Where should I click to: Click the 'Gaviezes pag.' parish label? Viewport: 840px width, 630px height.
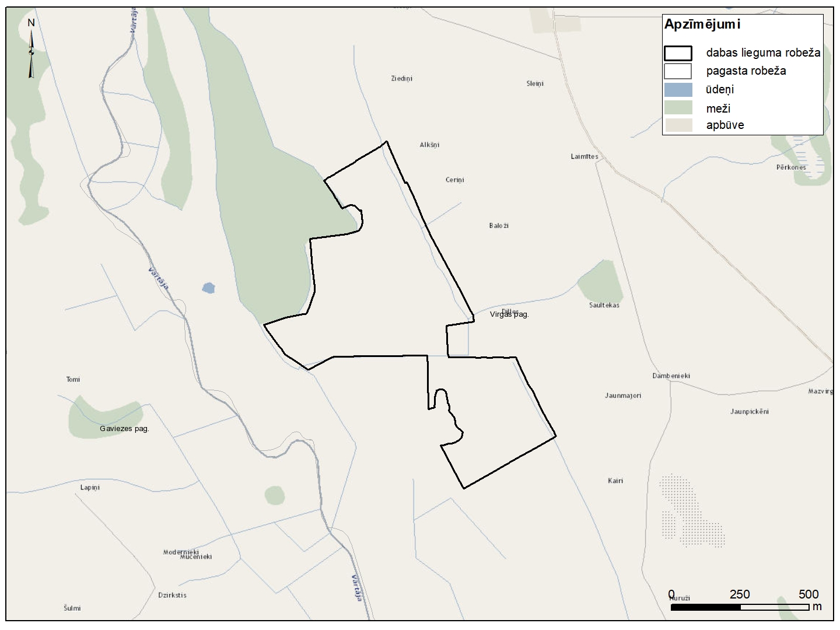pyautogui.click(x=124, y=429)
